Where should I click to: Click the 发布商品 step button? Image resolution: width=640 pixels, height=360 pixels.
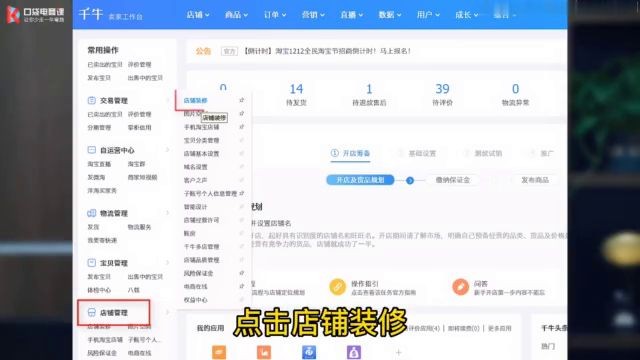point(535,180)
